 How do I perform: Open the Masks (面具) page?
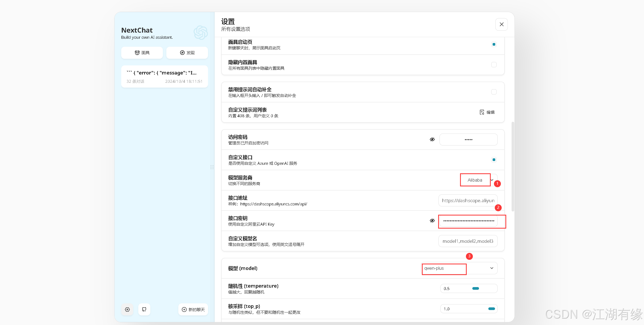tap(142, 53)
